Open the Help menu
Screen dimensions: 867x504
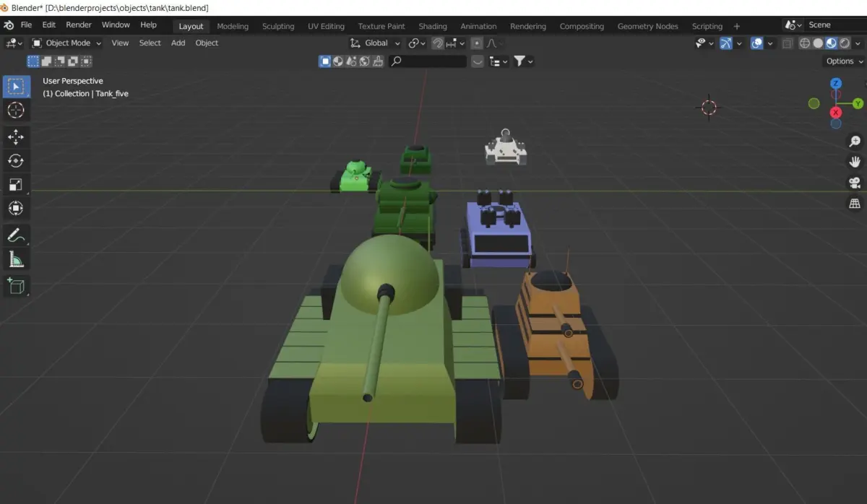point(148,25)
